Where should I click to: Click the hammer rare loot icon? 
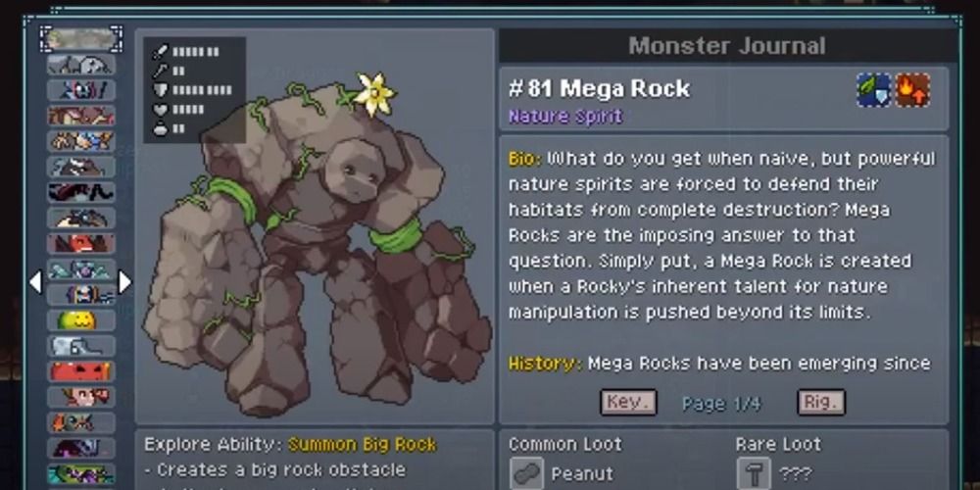[753, 473]
